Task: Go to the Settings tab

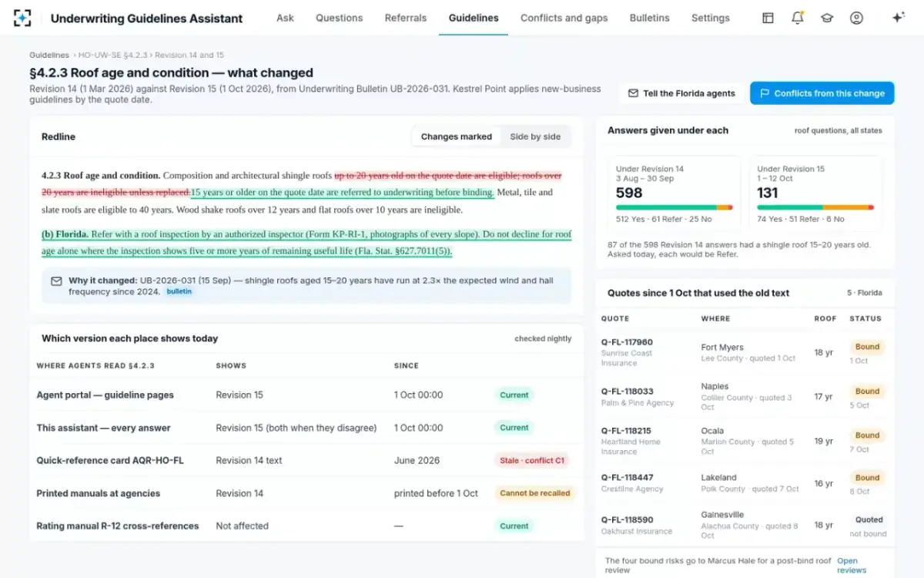Action: tap(711, 18)
